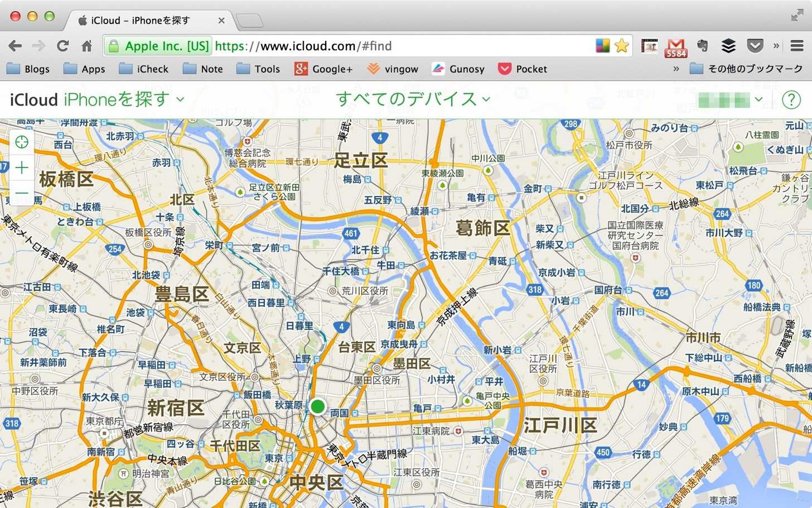Open the vingow bookmark
This screenshot has height=508, width=812.
click(393, 69)
